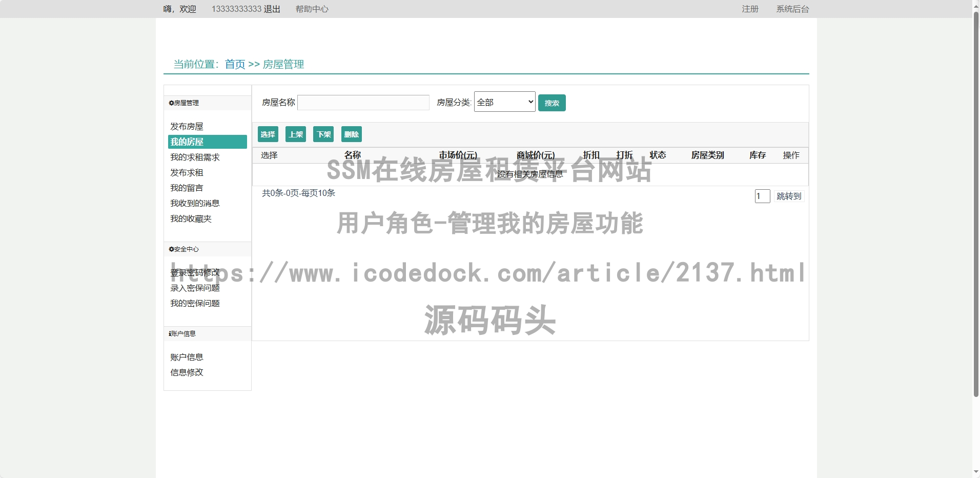The height and width of the screenshot is (478, 980).
Task: Click the 名称 column header
Action: (353, 155)
